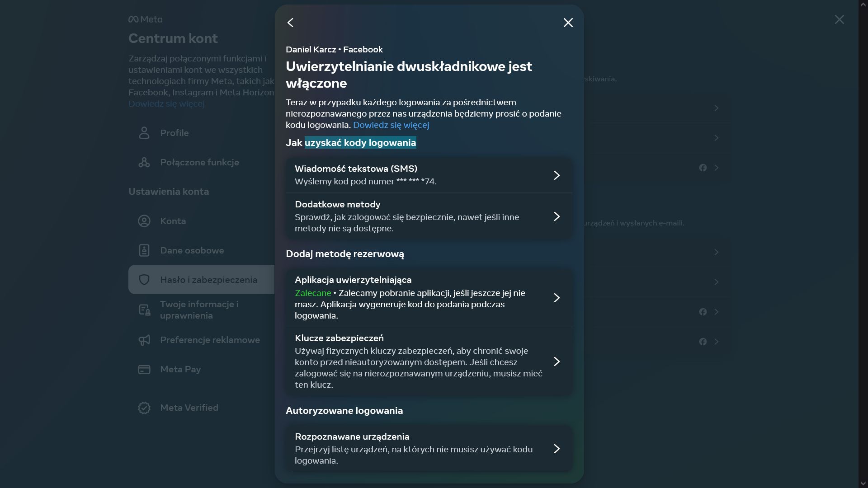Viewport: 868px width, 488px height.
Task: Open Twoje informacje i uprawnienia menu
Action: coord(199,310)
